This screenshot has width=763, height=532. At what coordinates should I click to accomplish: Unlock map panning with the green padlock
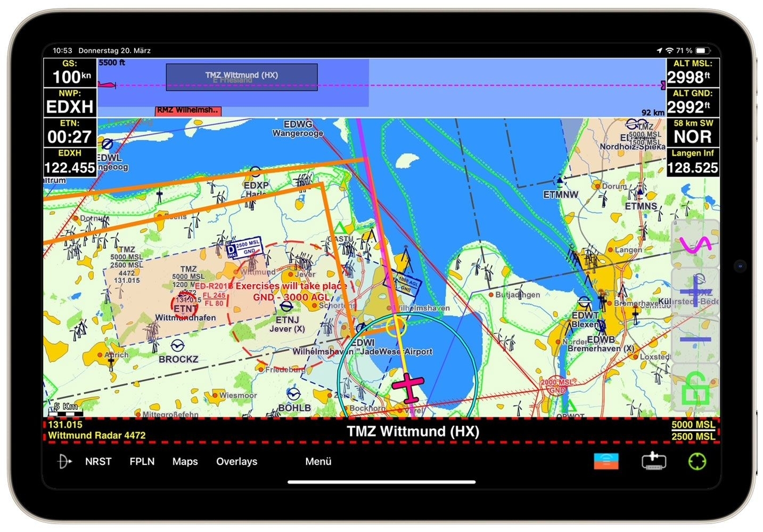pyautogui.click(x=695, y=389)
